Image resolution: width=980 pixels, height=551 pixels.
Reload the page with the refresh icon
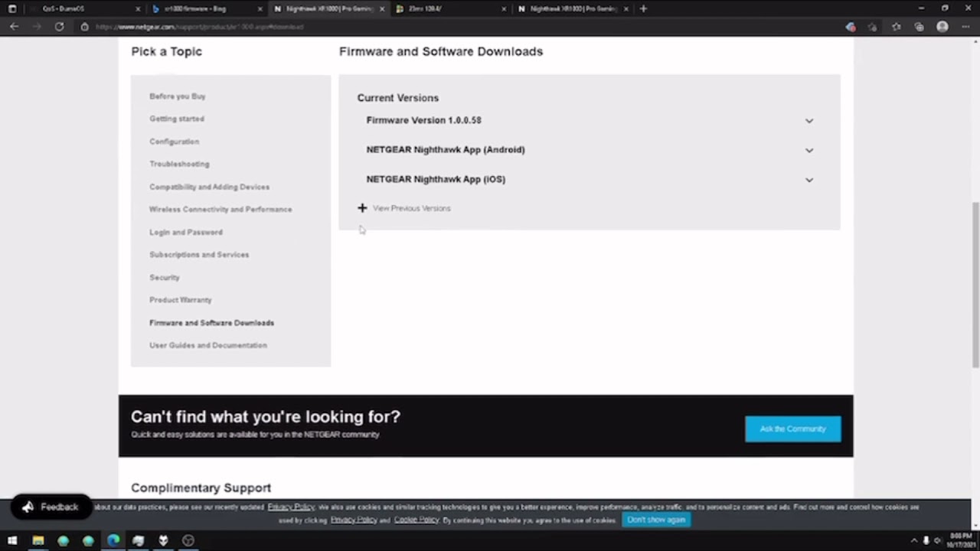[59, 27]
